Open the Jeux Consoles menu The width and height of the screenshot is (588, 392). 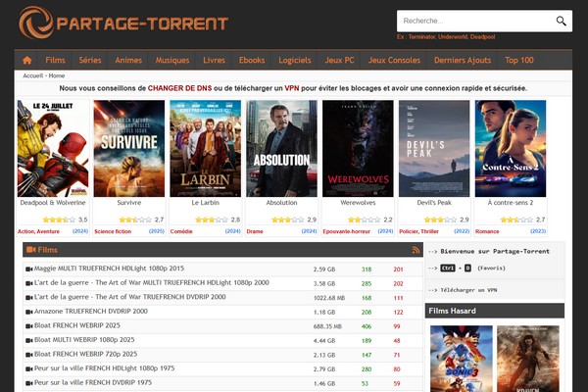click(394, 60)
